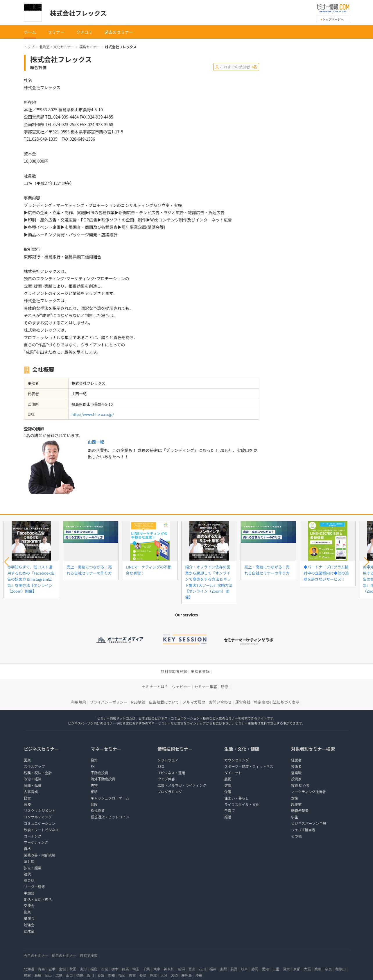Select 不動産投資 under マネーセミナー

(x=99, y=773)
